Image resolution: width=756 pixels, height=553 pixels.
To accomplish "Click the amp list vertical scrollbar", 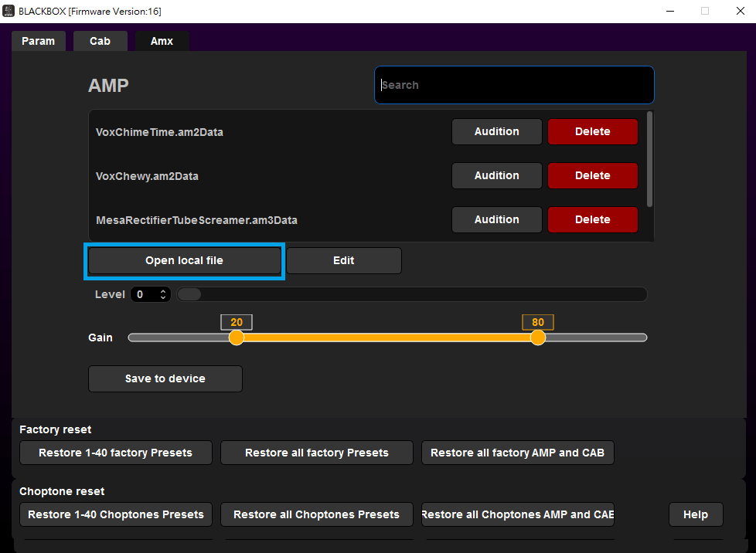I will (x=649, y=159).
